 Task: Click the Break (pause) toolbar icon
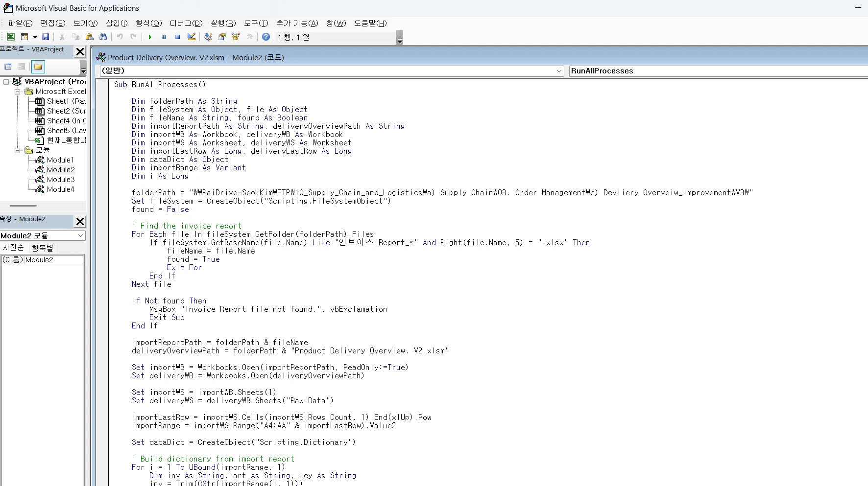pos(164,37)
